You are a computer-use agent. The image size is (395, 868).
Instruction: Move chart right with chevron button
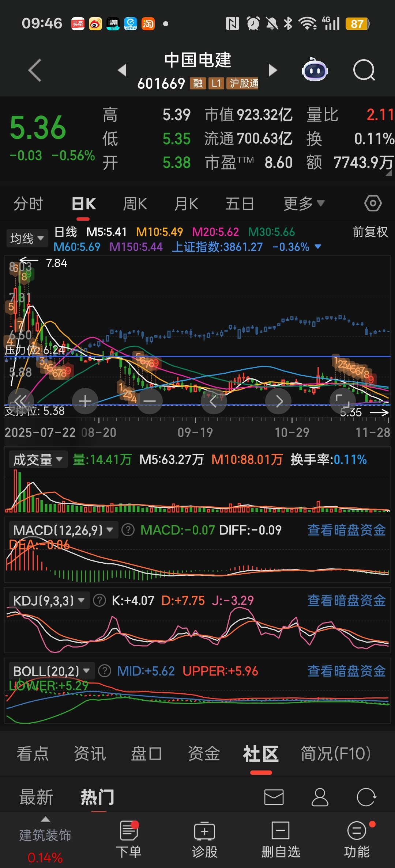pos(278,401)
